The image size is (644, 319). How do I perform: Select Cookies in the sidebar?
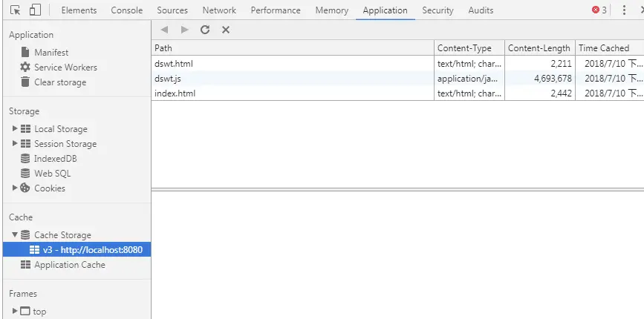click(50, 188)
